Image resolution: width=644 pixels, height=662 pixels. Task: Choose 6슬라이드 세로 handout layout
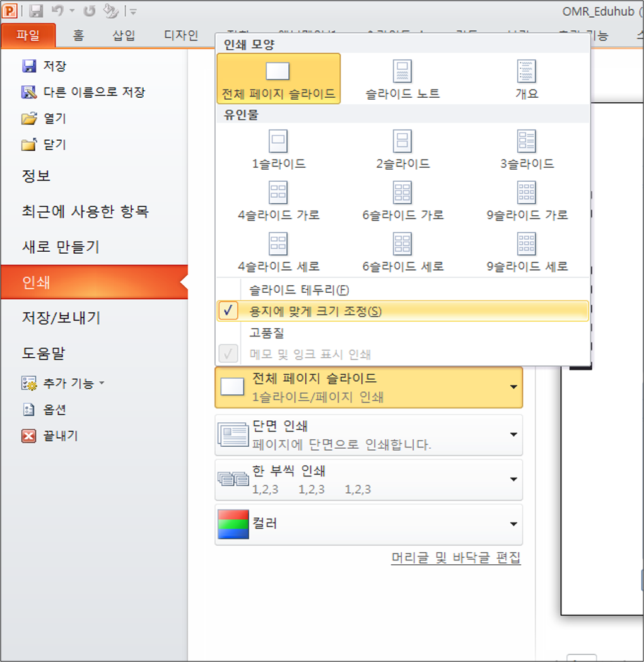coord(402,252)
